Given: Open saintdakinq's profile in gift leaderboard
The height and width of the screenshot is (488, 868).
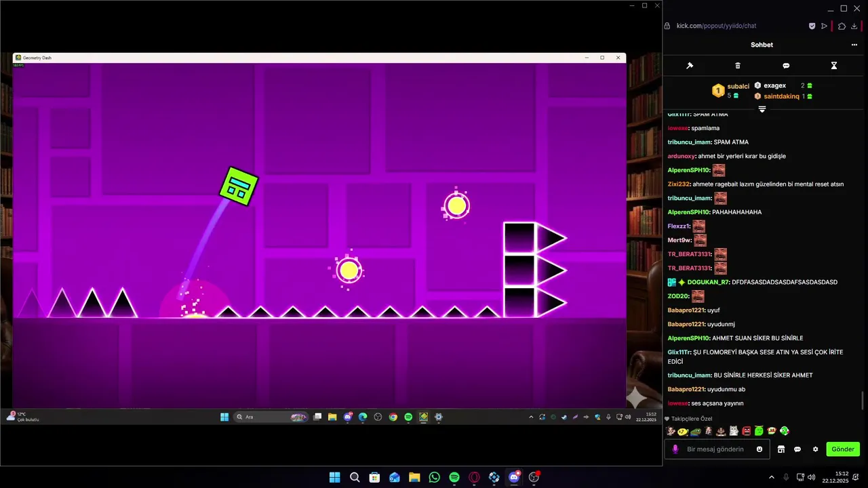Looking at the screenshot, I should (x=782, y=96).
